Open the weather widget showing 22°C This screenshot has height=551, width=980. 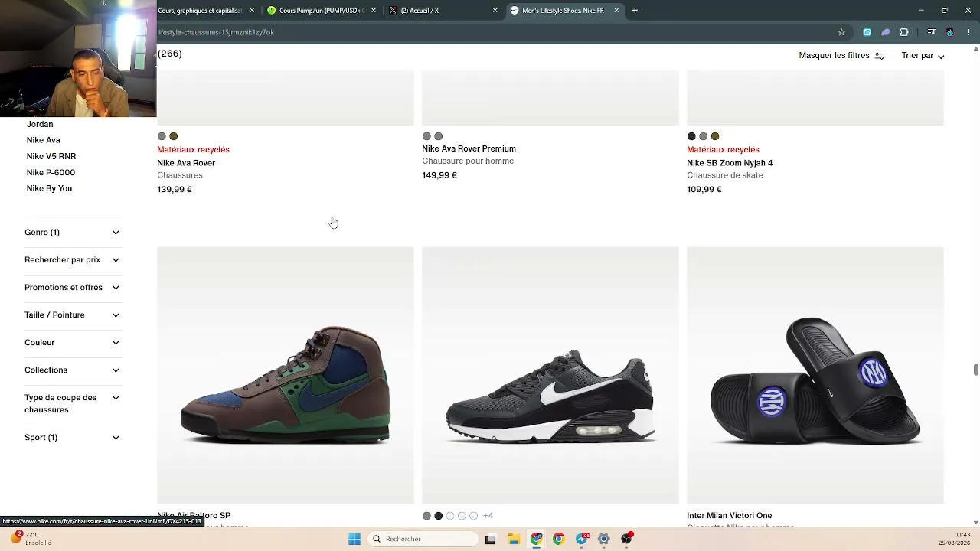pos(31,539)
